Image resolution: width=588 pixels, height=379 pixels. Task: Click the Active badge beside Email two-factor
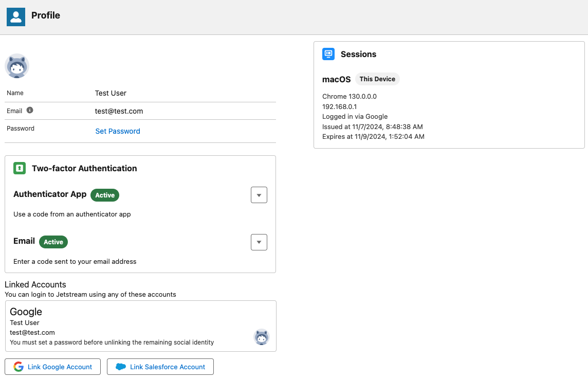(x=53, y=242)
